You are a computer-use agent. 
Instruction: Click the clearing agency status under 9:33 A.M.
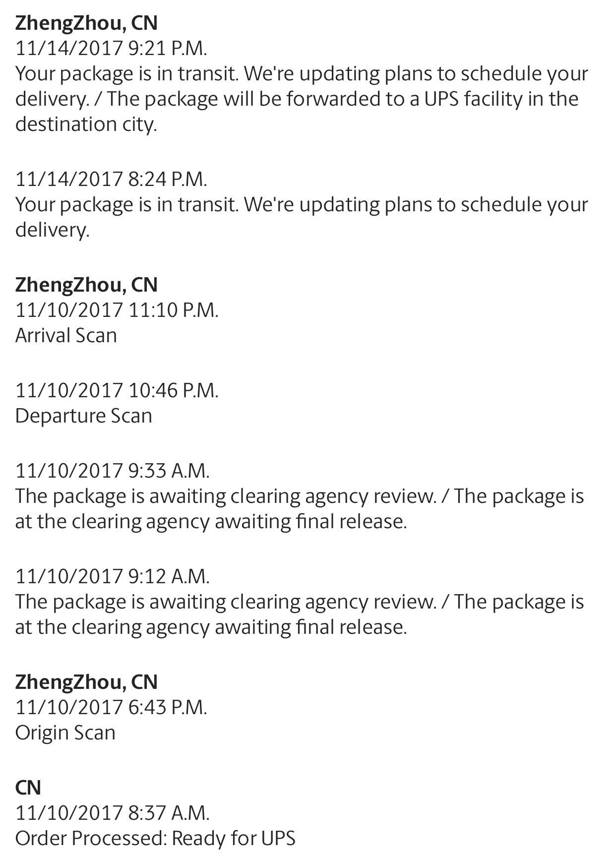point(299,508)
